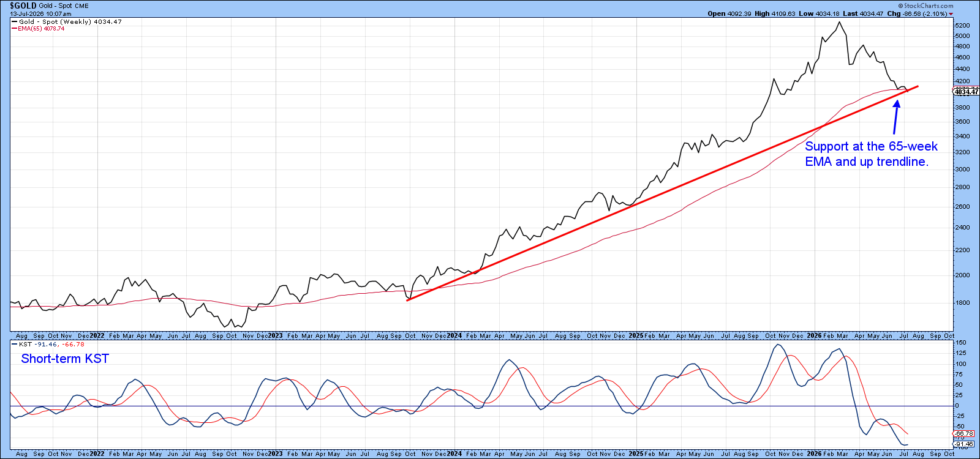This screenshot has height=459, width=980.
Task: Click the 5200 price axis label
Action: click(962, 26)
